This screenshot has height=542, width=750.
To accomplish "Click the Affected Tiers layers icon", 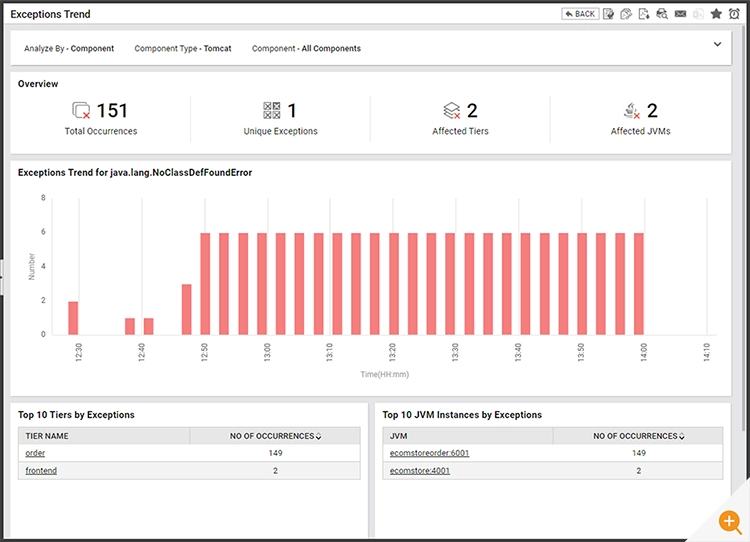I will coord(452,111).
